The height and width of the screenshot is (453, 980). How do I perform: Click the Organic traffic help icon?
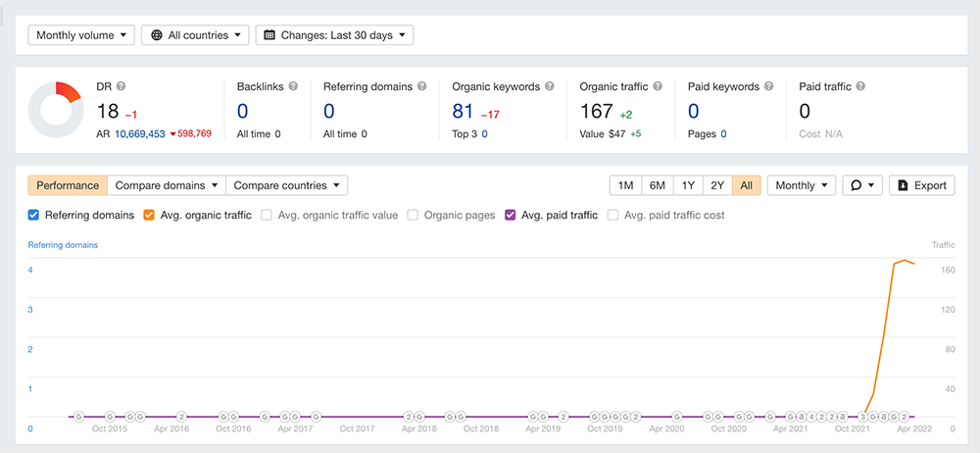point(659,87)
